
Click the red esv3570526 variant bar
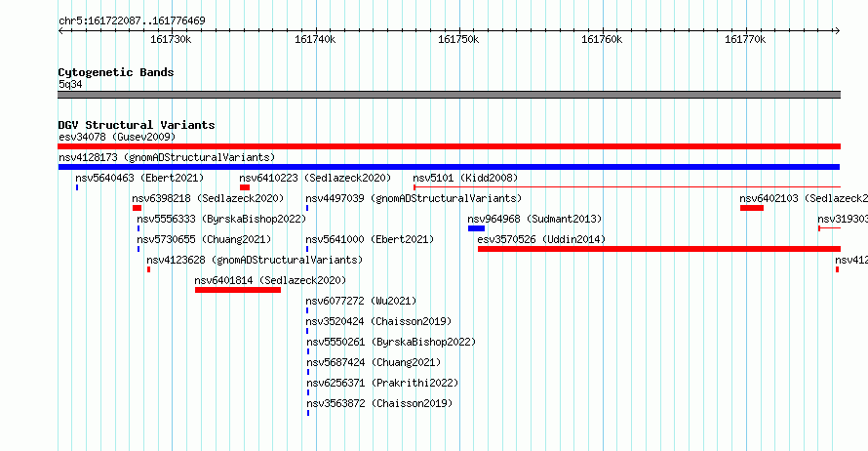pos(659,249)
